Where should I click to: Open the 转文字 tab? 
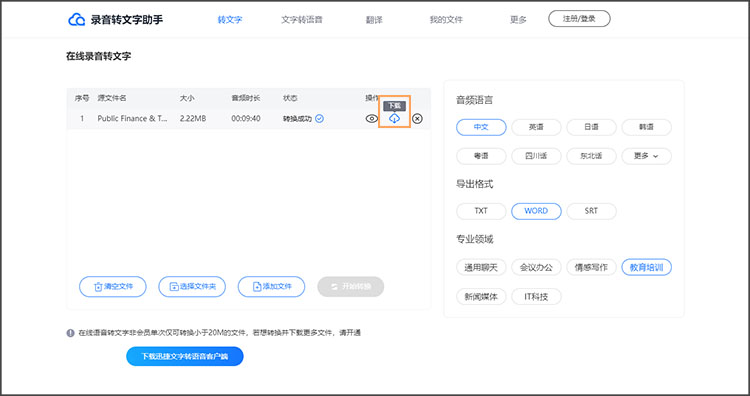coord(230,20)
